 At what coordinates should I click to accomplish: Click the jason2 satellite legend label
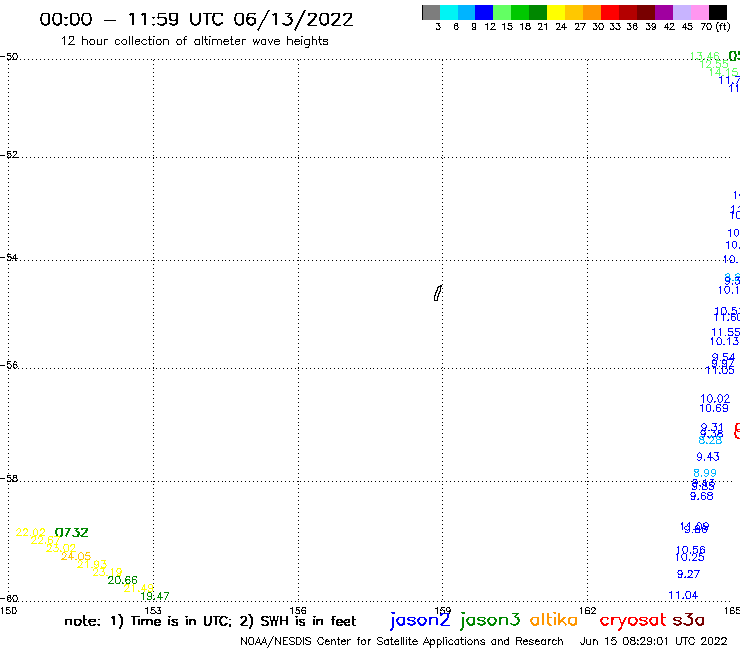(x=420, y=620)
